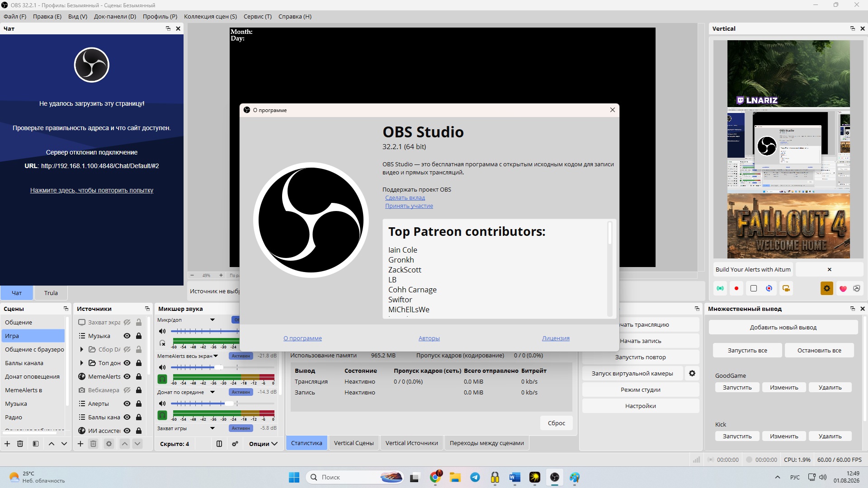
Task: Mute the MemeAlerts весь экран speaker icon
Action: [x=162, y=367]
